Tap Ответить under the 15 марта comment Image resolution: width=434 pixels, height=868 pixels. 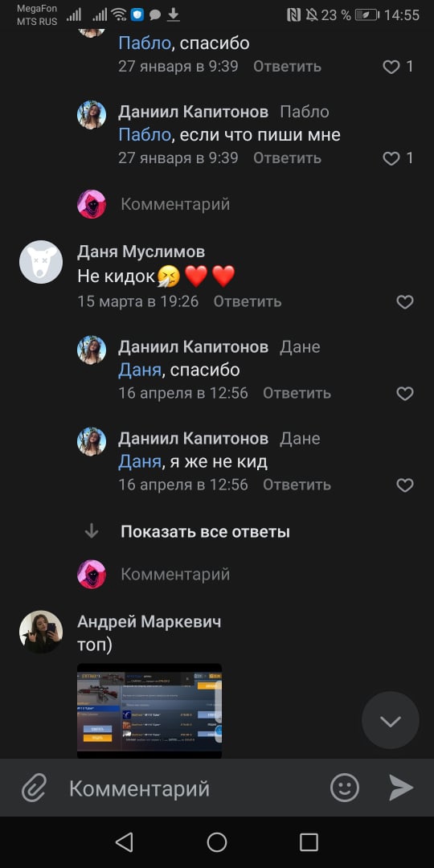[x=248, y=301]
